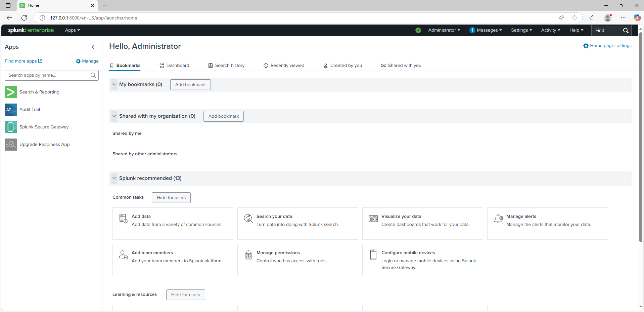This screenshot has height=312, width=644.
Task: Click the Manage link in Apps panel
Action: (x=87, y=61)
